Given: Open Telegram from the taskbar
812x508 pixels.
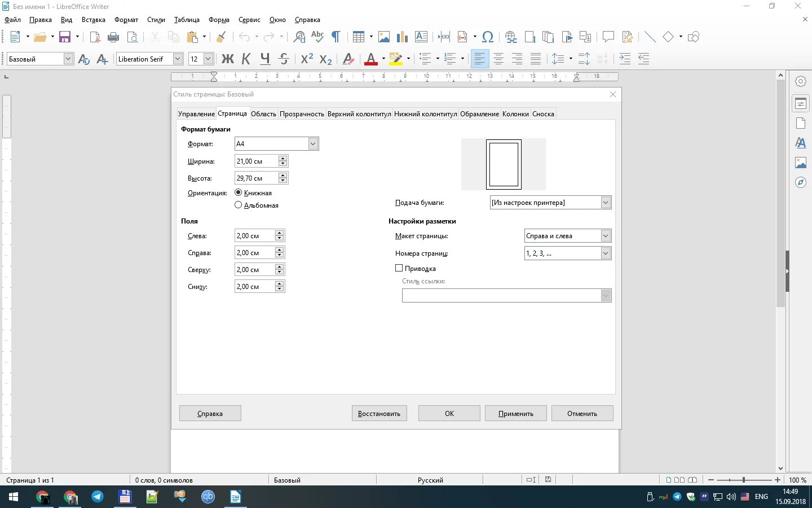Looking at the screenshot, I should click(98, 497).
